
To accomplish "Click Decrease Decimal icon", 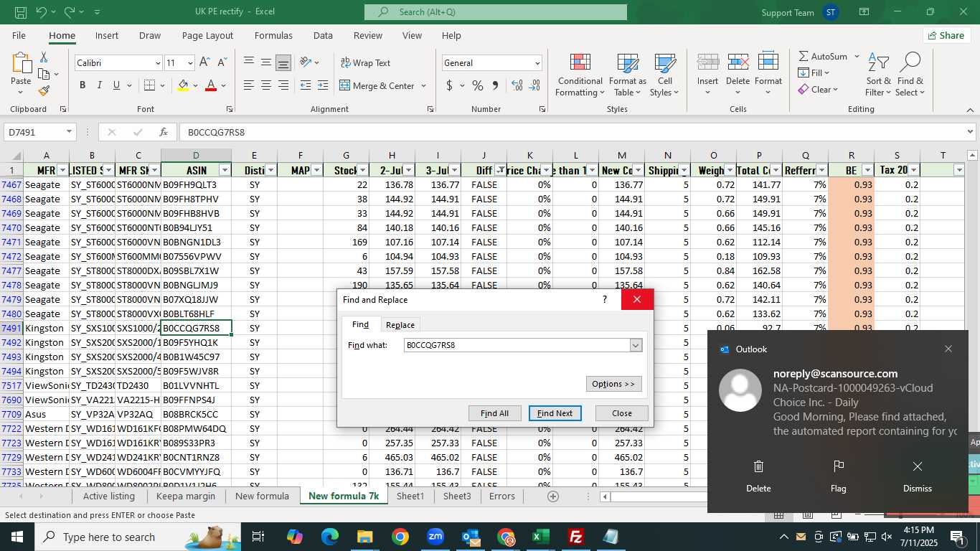I will pyautogui.click(x=534, y=85).
